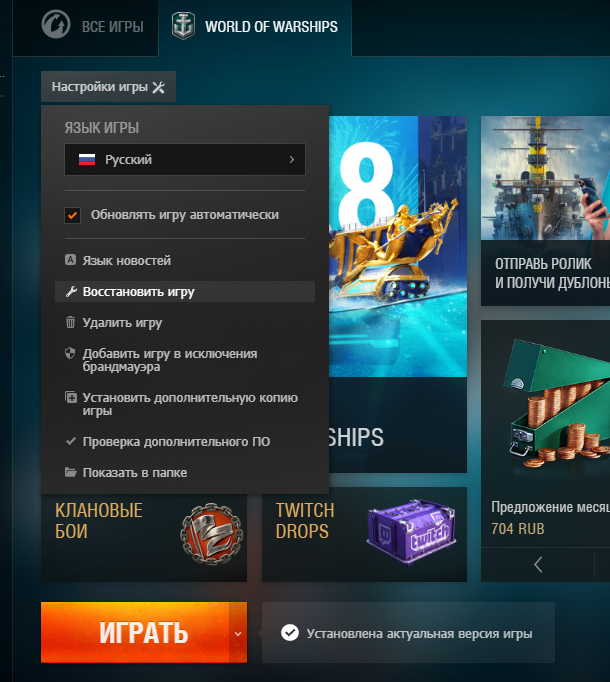Click the Wargaming logo icon
The width and height of the screenshot is (610, 682).
pyautogui.click(x=56, y=25)
